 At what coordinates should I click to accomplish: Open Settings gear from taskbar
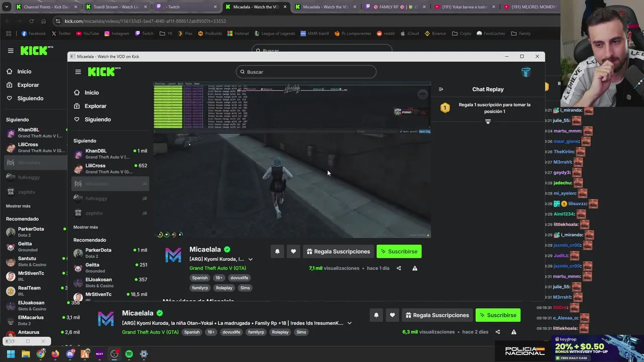(x=144, y=354)
